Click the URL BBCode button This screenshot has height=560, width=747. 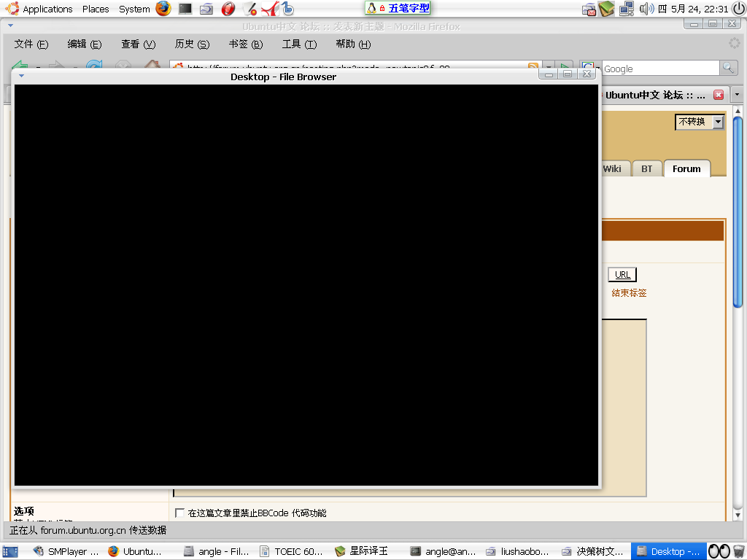pyautogui.click(x=622, y=275)
